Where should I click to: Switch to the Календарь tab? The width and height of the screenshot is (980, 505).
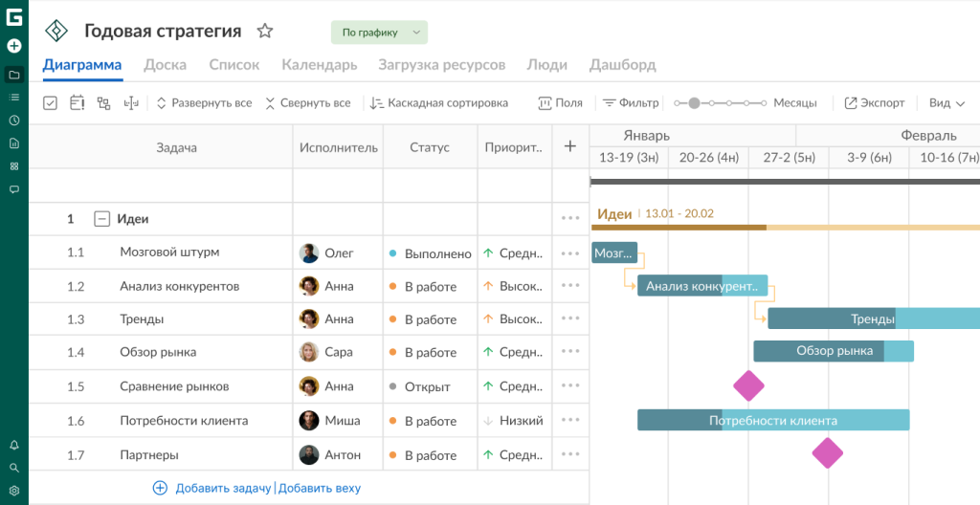point(319,65)
